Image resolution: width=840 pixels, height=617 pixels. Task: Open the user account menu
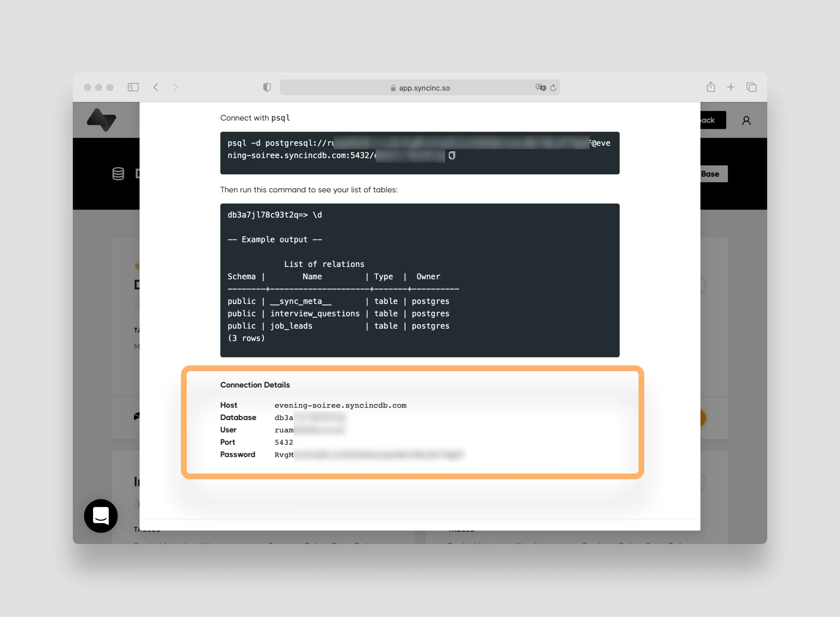click(746, 121)
